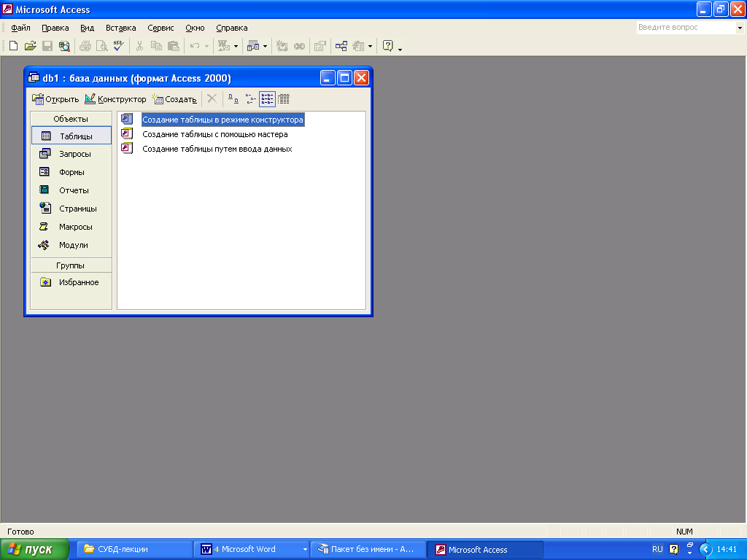Click the Print toolbar icon
747x560 pixels.
click(x=85, y=46)
